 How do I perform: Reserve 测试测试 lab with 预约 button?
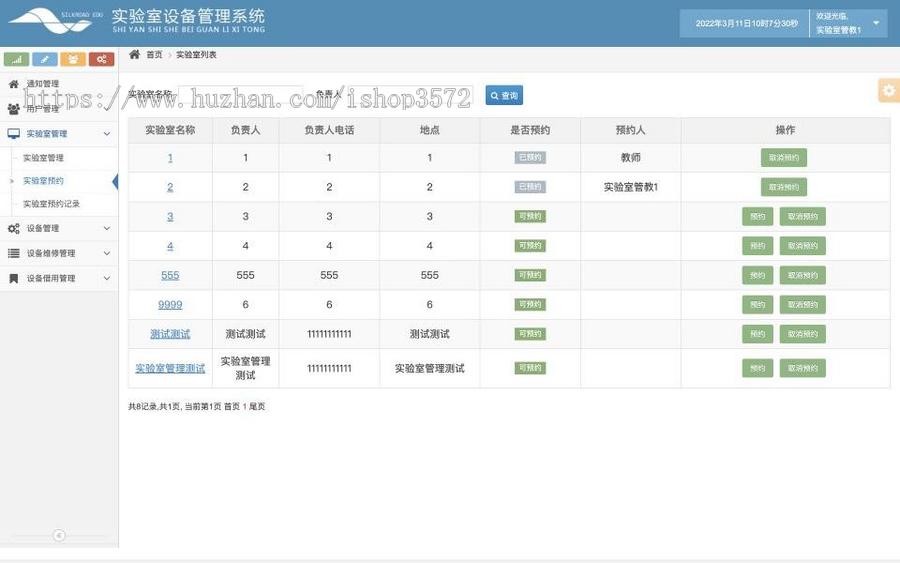coord(757,334)
